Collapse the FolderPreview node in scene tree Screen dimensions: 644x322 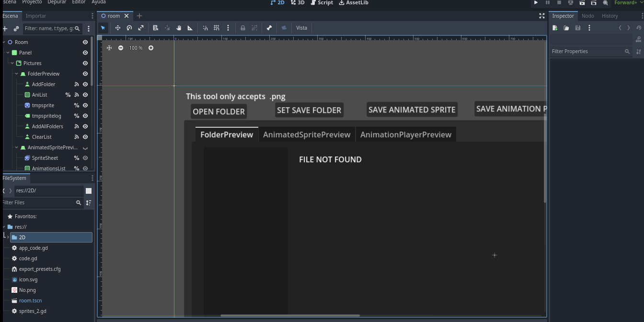click(x=17, y=74)
